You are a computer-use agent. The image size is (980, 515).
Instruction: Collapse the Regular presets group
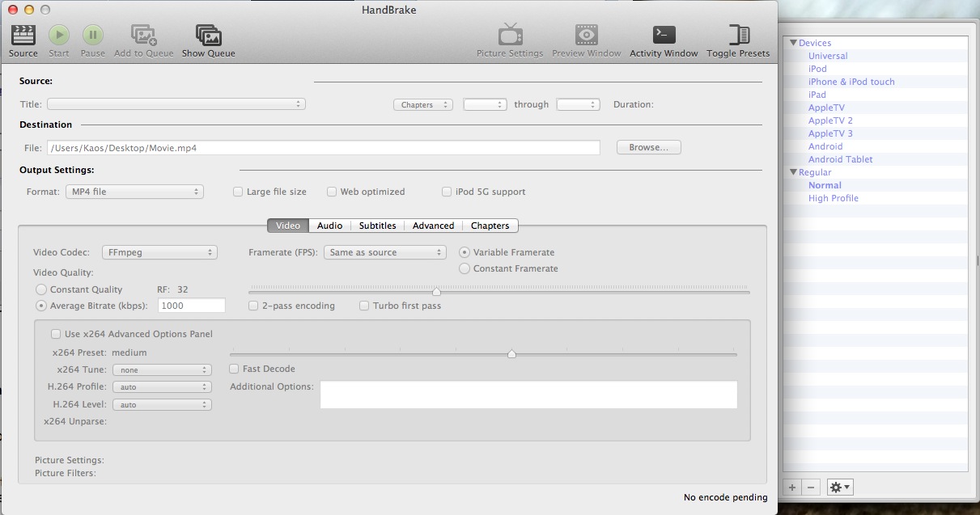pyautogui.click(x=794, y=172)
